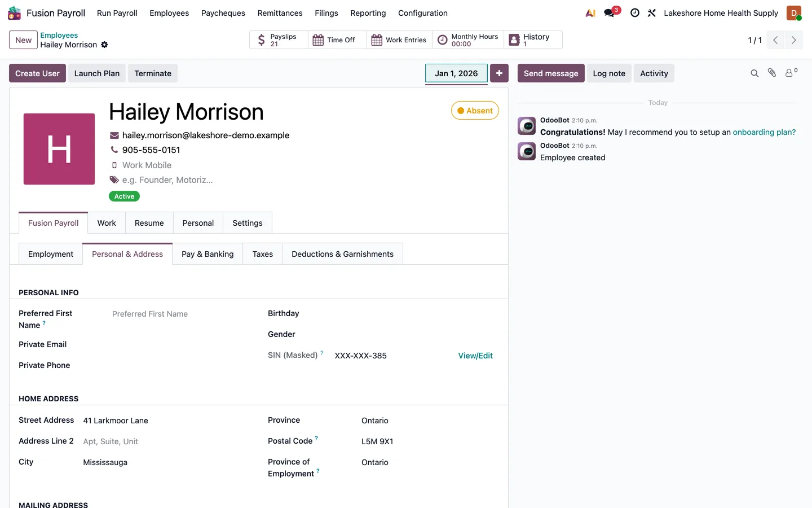Go to next record arrow
This screenshot has width=812, height=508.
(x=793, y=40)
